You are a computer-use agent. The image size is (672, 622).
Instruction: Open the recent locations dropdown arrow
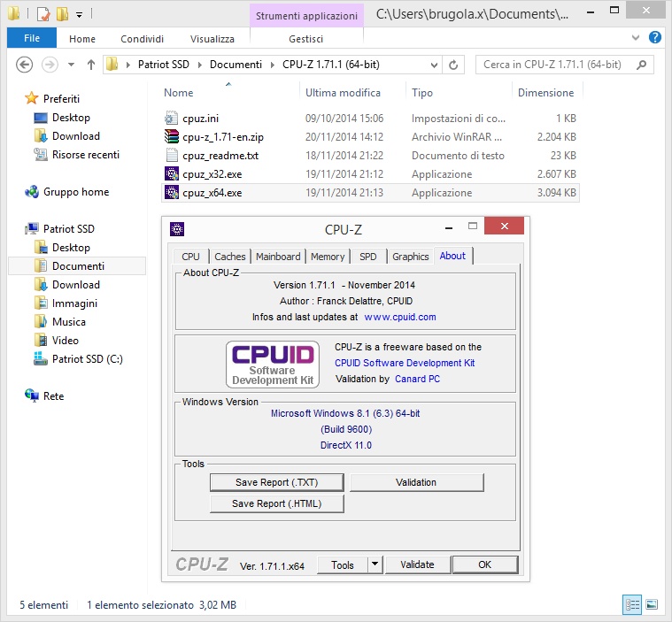(x=71, y=65)
